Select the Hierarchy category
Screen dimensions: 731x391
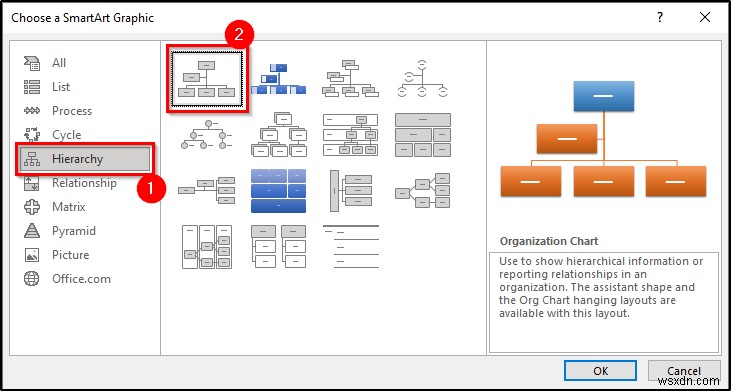[84, 159]
